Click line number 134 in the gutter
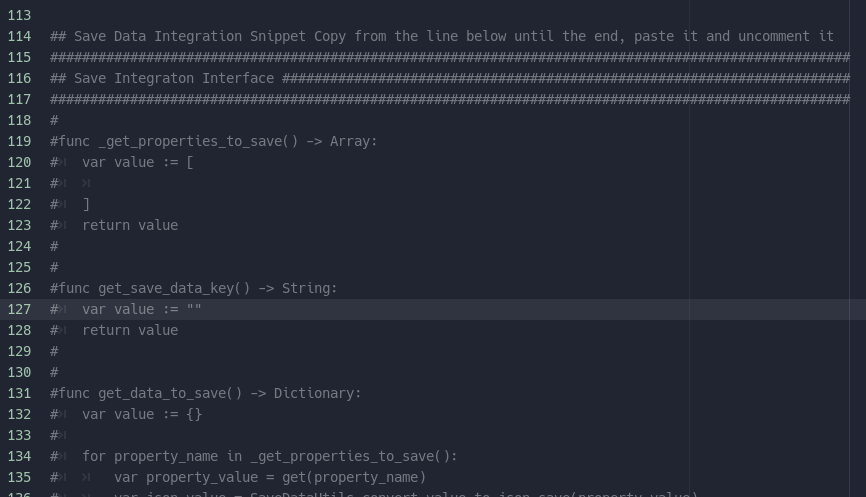Viewport: 866px width, 497px height. 19,456
